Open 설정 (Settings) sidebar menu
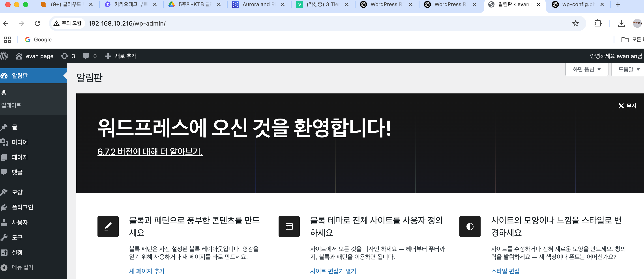This screenshot has height=279, width=644. point(17,252)
